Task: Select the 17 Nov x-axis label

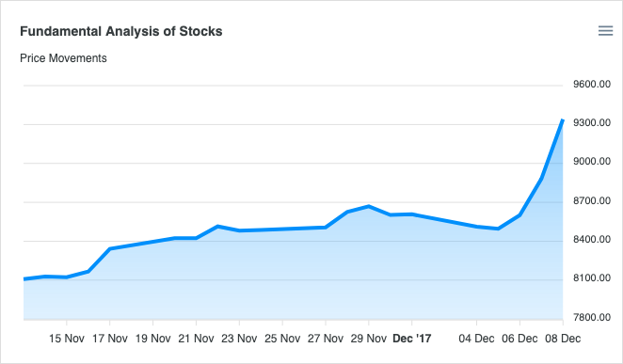Action: click(110, 339)
